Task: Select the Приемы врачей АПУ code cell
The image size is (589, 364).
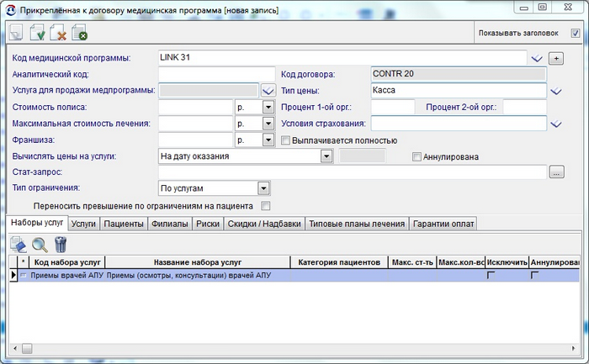Action: pos(66,276)
